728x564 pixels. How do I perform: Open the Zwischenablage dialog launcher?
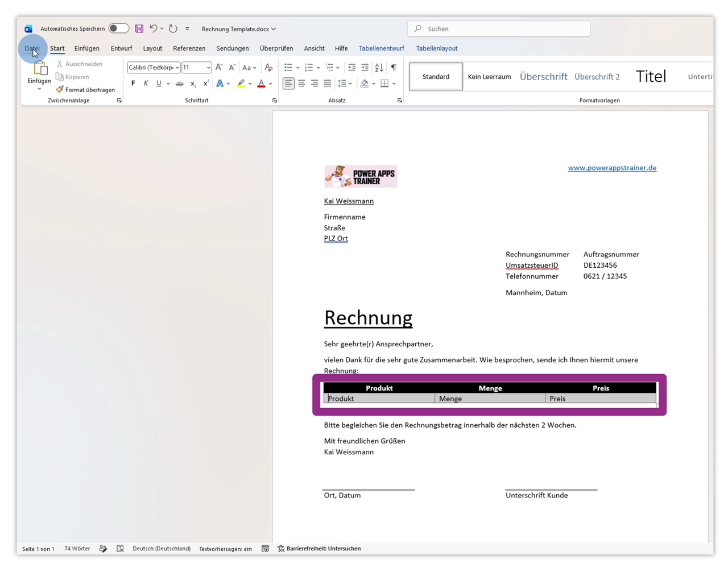pyautogui.click(x=119, y=101)
